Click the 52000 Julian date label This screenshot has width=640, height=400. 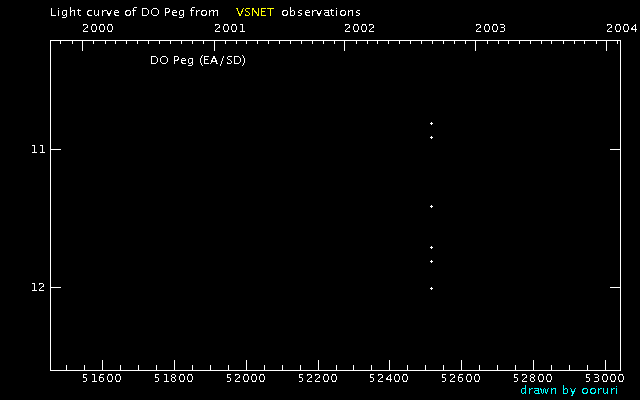pos(246,378)
